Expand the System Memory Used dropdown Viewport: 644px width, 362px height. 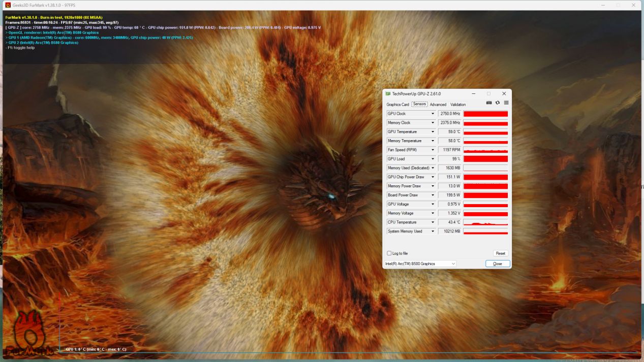[433, 232]
